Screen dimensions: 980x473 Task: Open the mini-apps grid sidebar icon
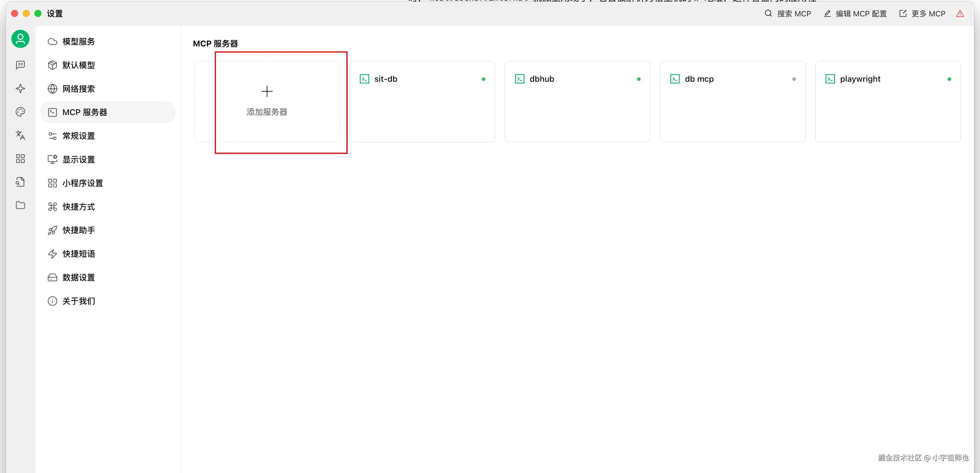[x=20, y=159]
